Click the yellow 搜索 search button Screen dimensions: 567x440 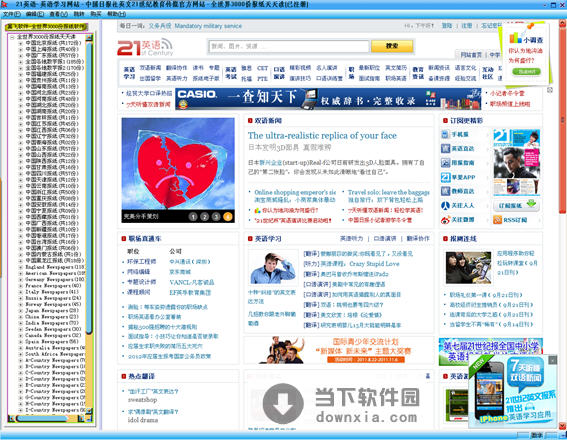[x=392, y=46]
